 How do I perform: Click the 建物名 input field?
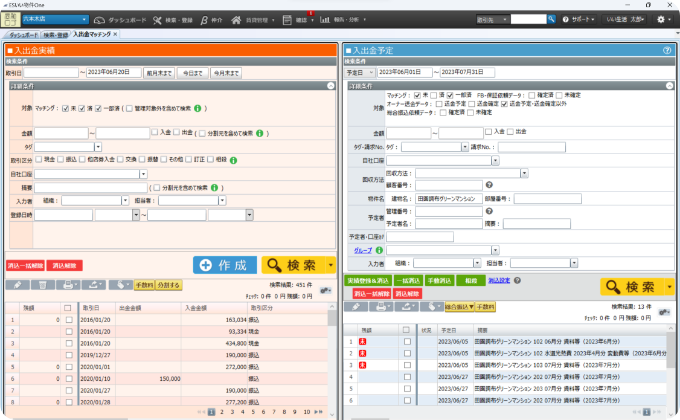point(448,199)
